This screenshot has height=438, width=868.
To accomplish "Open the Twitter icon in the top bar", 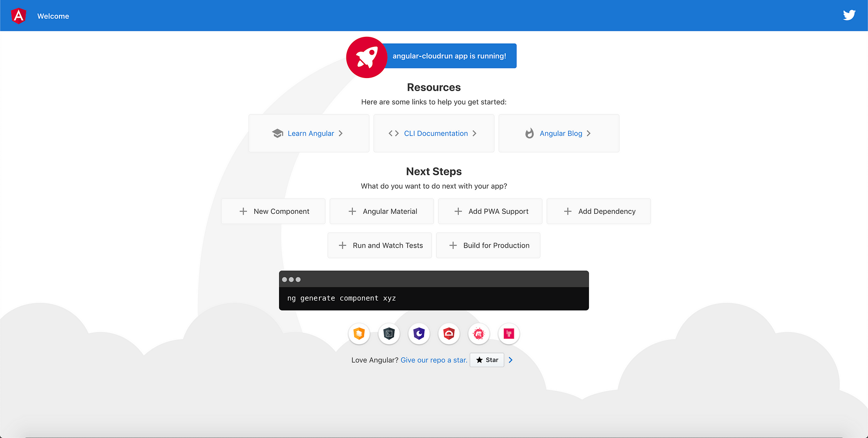I will pyautogui.click(x=849, y=15).
